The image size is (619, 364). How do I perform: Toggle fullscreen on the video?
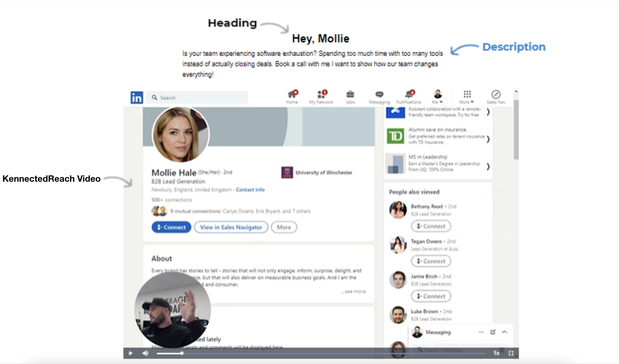tap(511, 353)
